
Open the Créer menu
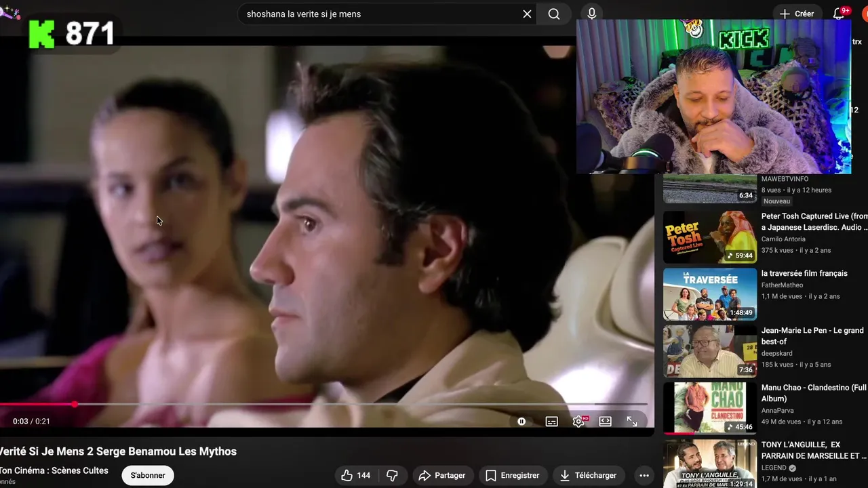[797, 14]
